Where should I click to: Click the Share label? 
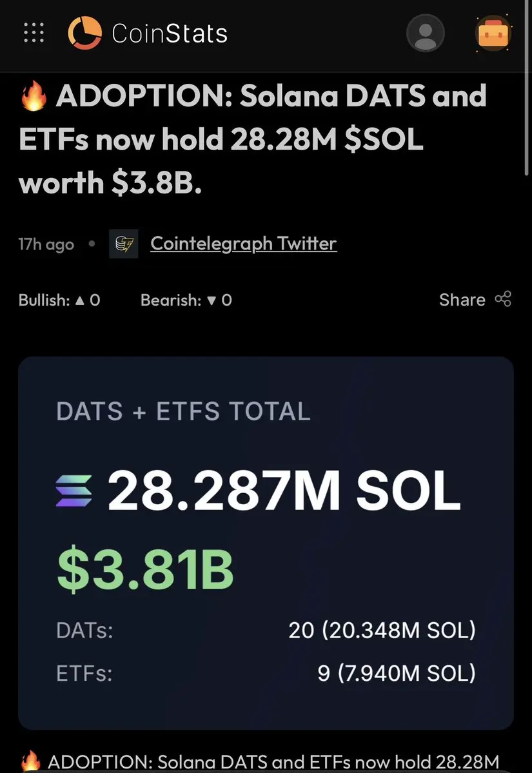point(462,300)
